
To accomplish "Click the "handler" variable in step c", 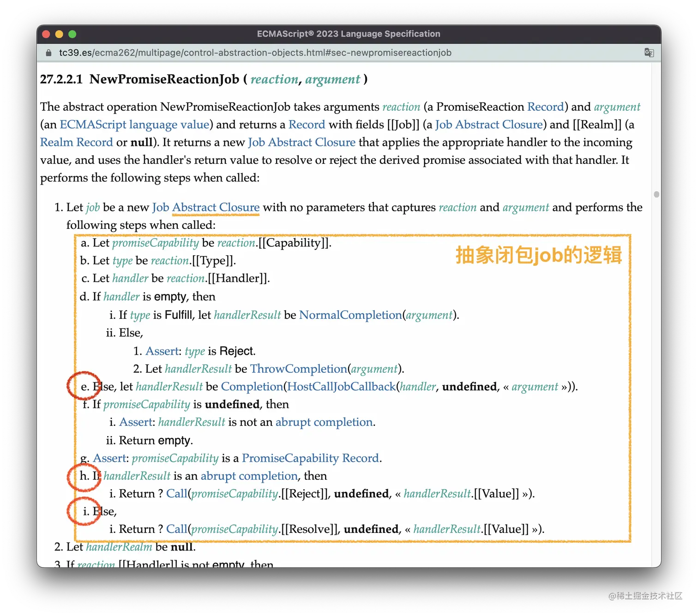I will (130, 279).
